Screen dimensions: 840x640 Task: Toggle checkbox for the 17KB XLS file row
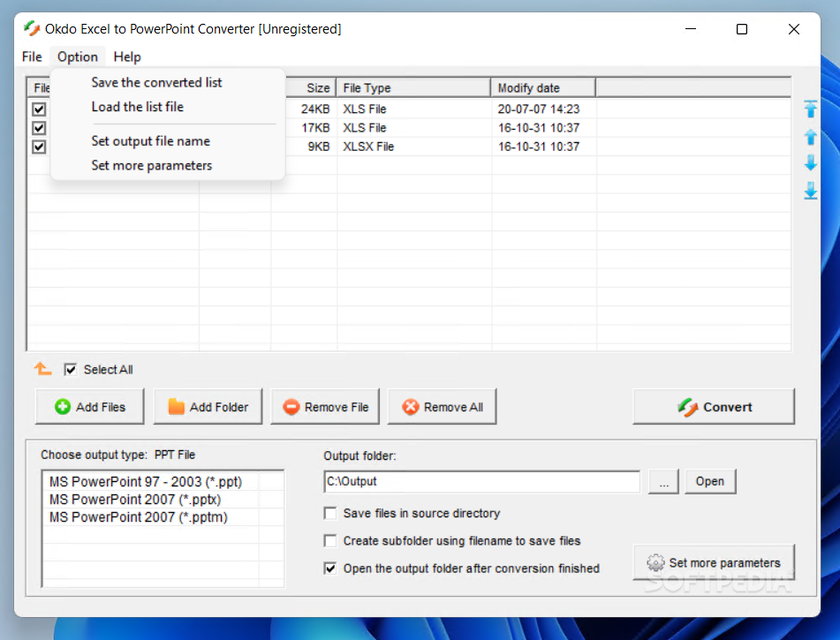39,128
